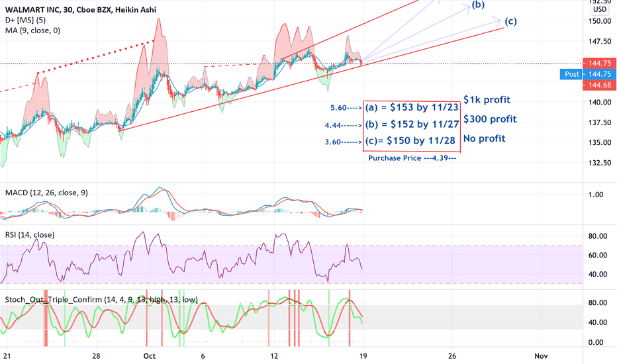Click the MACD (12, 26, close, 9) label
617x364 pixels.
(x=46, y=193)
